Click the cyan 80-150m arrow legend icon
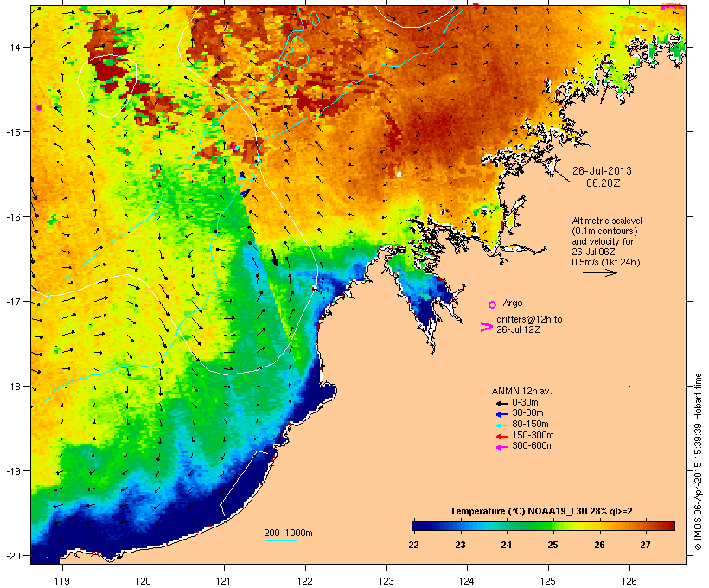 point(501,425)
